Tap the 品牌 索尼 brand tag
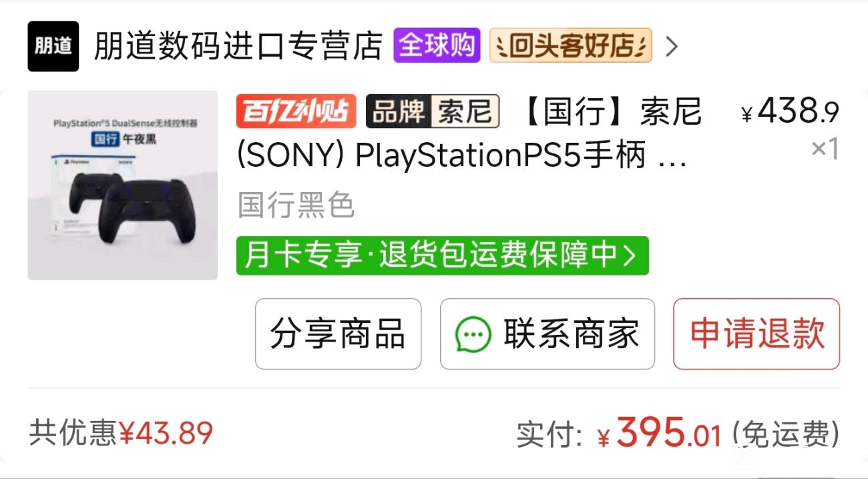 point(433,111)
